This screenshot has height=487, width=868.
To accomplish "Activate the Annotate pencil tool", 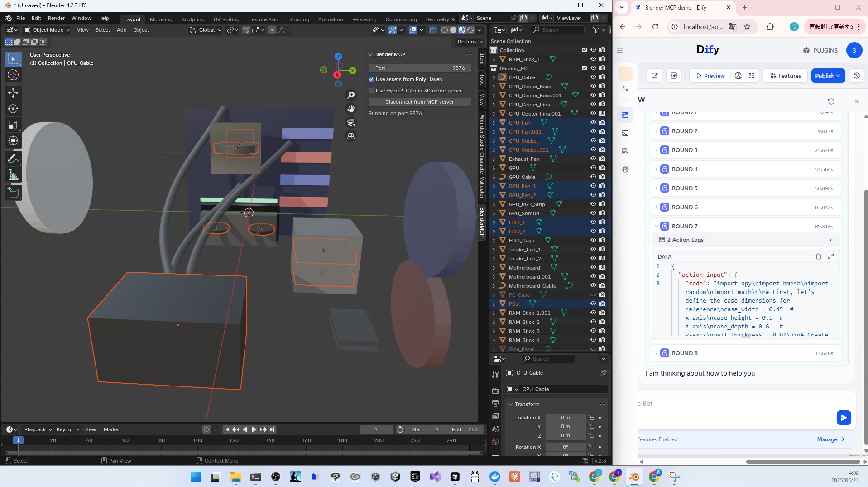I will click(13, 159).
